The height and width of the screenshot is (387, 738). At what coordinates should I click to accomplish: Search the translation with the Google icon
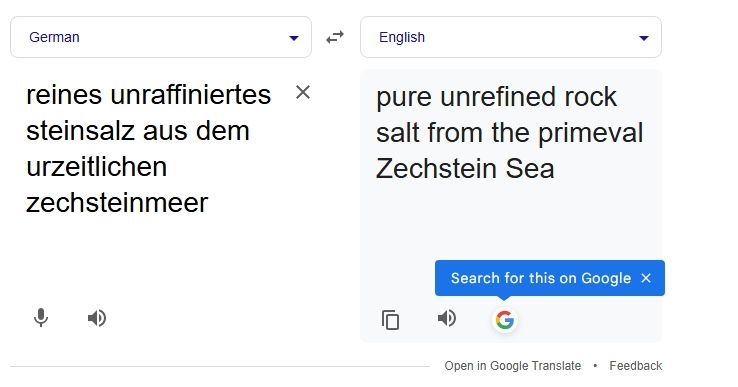(505, 320)
